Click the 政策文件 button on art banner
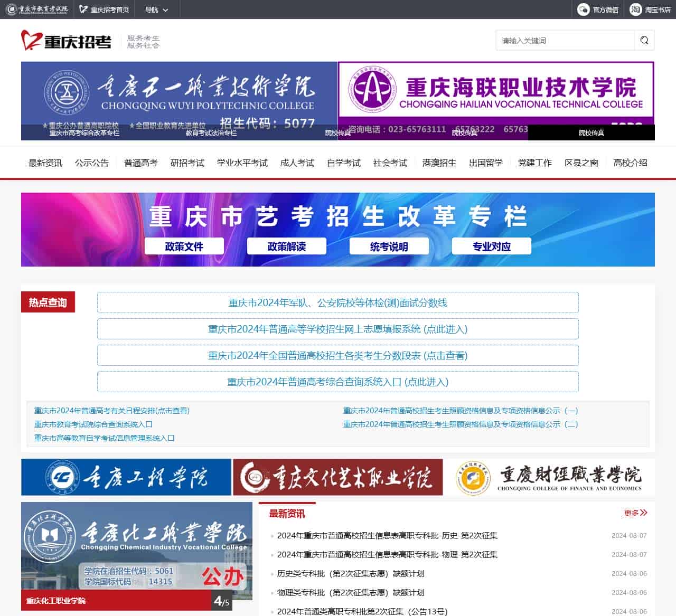The image size is (676, 616). click(x=184, y=247)
